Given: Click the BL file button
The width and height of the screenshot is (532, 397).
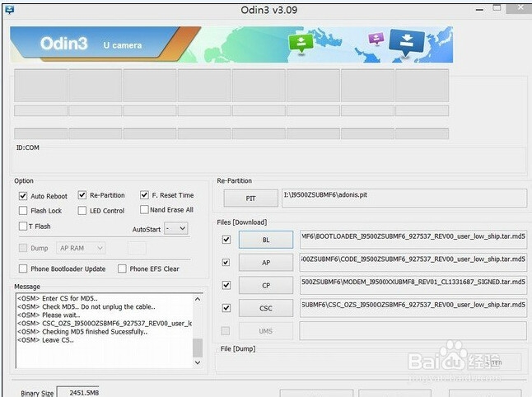Looking at the screenshot, I should (x=266, y=240).
